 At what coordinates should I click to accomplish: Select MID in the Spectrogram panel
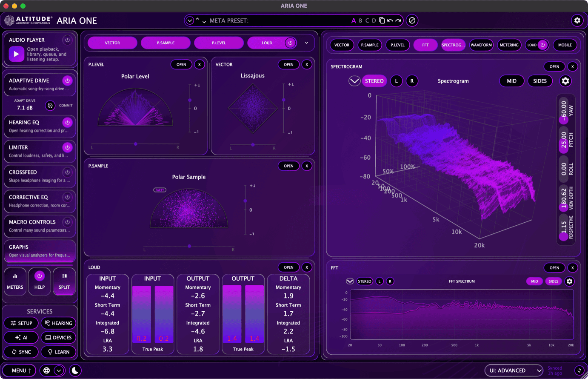pos(512,81)
